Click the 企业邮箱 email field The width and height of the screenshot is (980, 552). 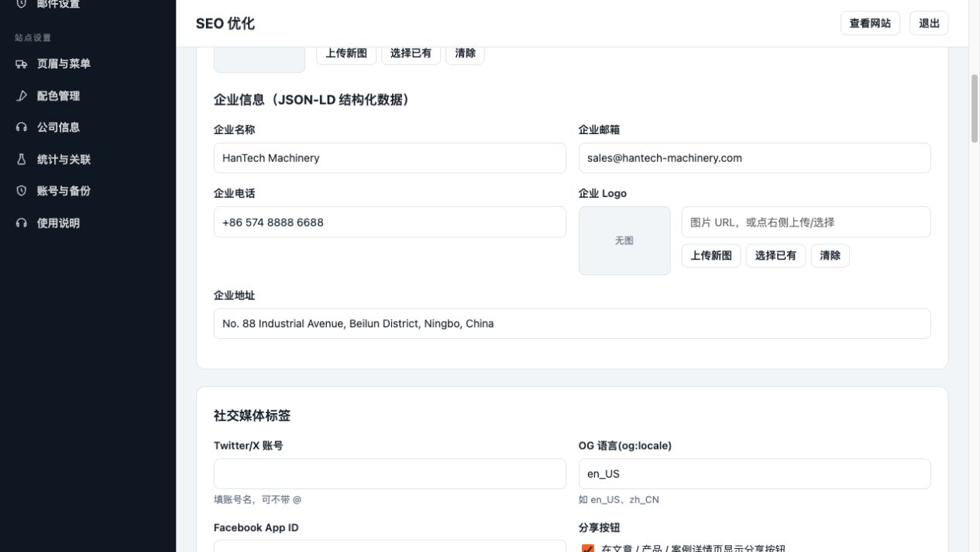[x=755, y=158]
